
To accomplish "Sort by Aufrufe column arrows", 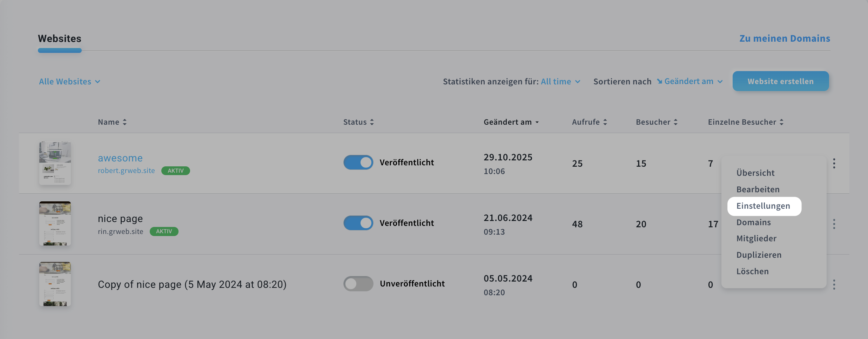I will click(x=605, y=122).
